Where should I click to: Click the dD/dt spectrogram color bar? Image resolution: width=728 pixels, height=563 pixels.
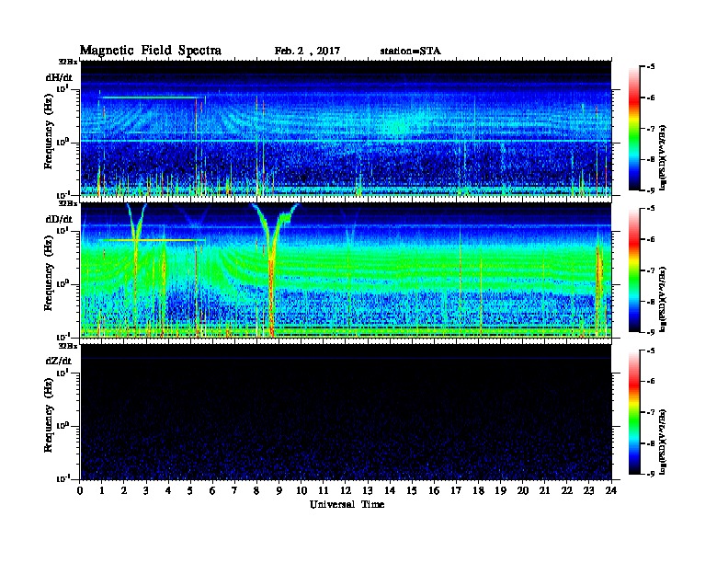click(x=634, y=270)
